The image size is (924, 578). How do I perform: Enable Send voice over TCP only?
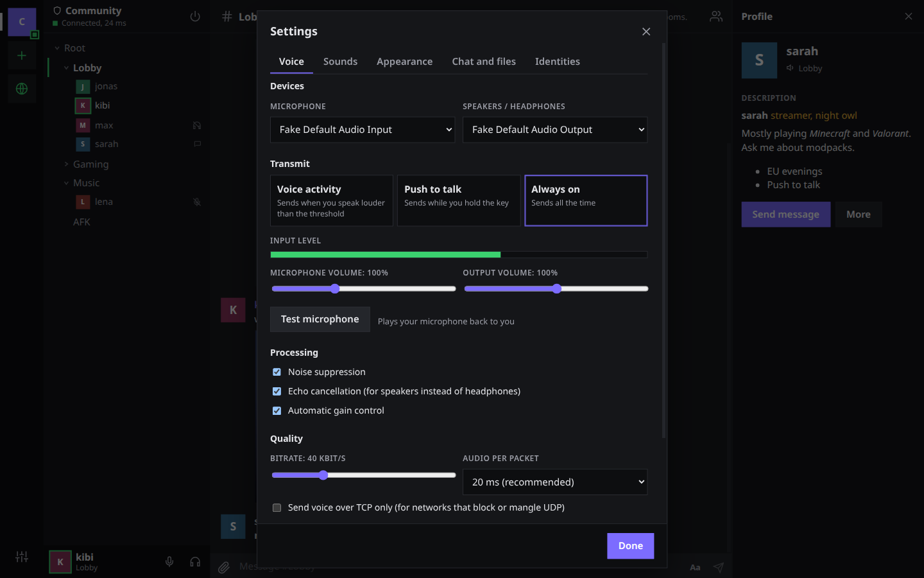pos(277,507)
